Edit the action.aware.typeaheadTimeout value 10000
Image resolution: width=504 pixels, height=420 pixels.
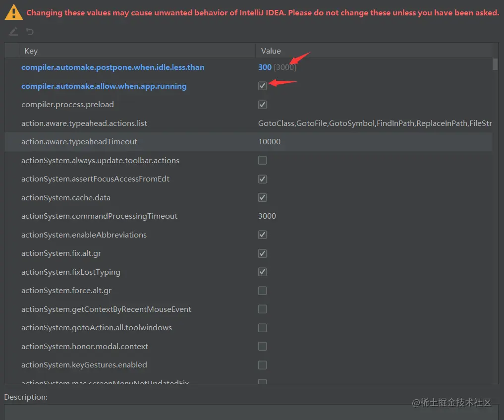[270, 142]
